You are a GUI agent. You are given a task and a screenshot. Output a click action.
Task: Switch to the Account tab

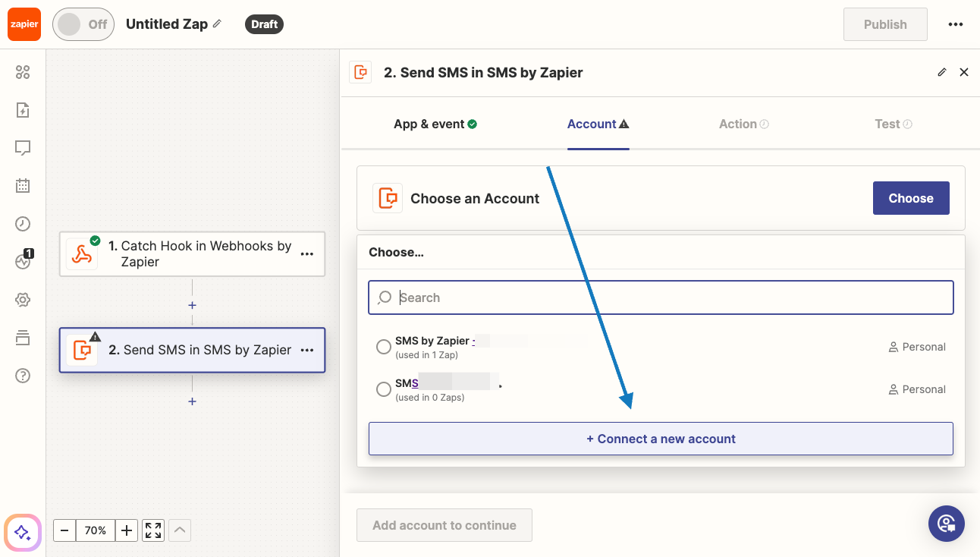(598, 124)
